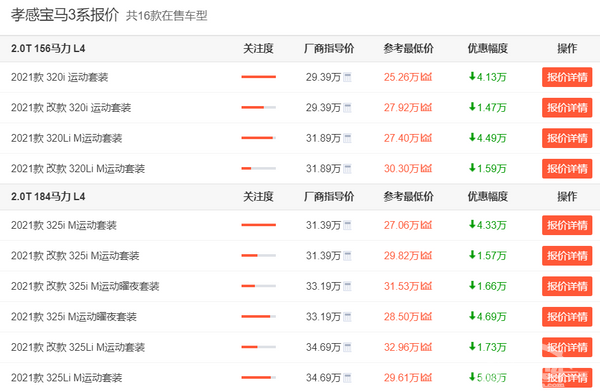Open model link 2021款 改款 320Li M运动套装
This screenshot has width=600, height=392.
[x=78, y=169]
